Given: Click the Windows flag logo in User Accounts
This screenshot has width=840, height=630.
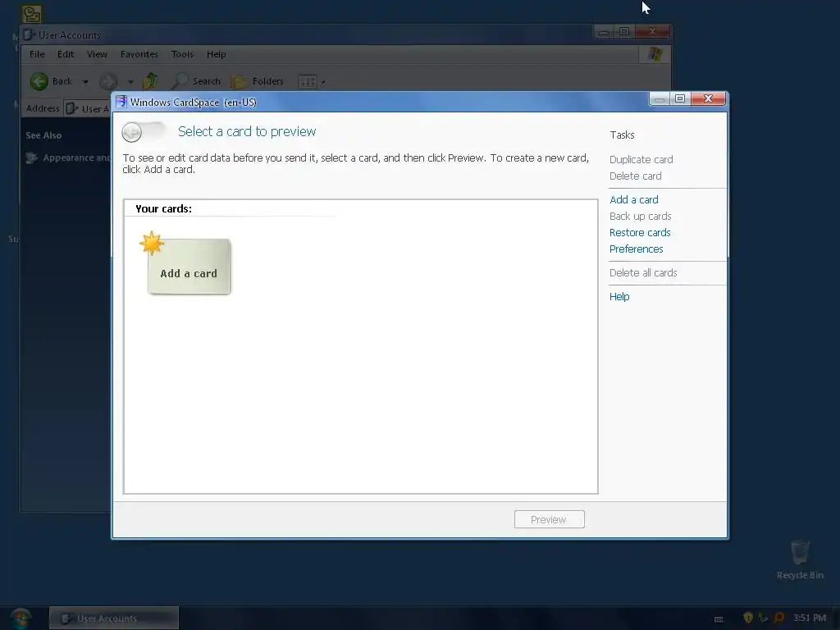Looking at the screenshot, I should tap(655, 54).
